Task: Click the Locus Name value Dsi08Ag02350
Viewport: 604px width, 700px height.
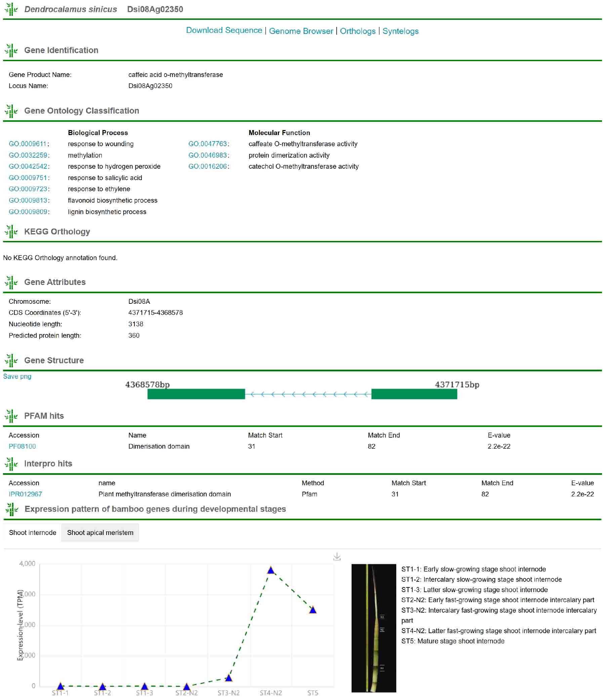Action: (x=150, y=86)
